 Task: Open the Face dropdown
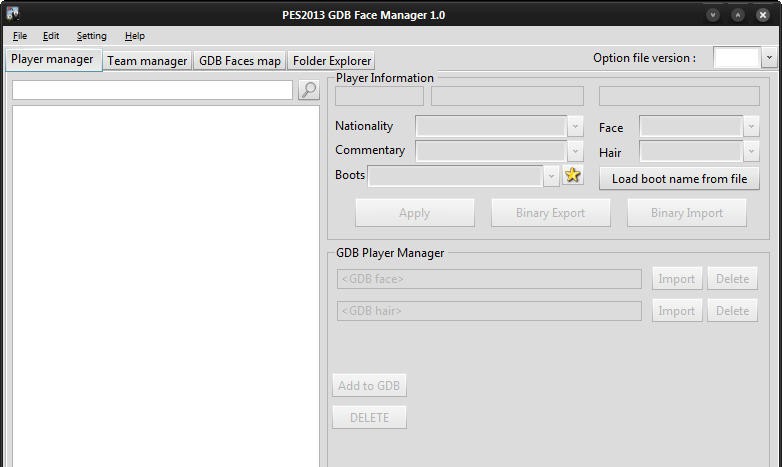(x=751, y=126)
